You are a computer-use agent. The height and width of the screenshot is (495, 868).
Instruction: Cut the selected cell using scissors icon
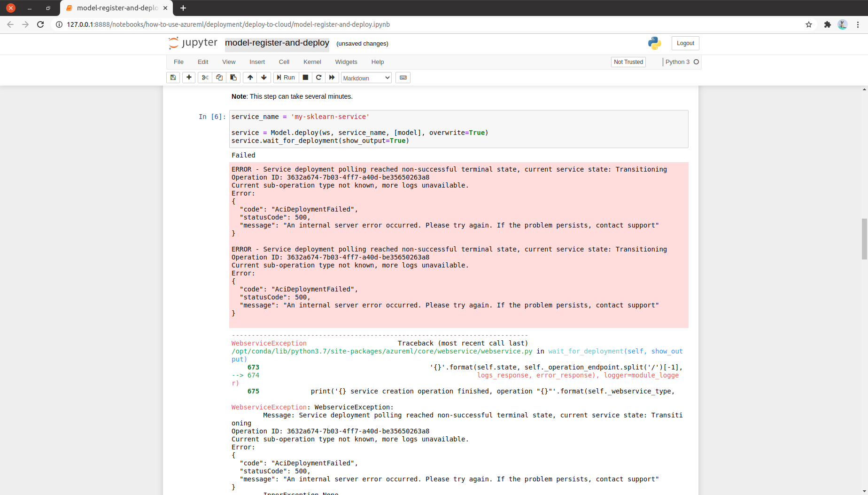coord(204,78)
